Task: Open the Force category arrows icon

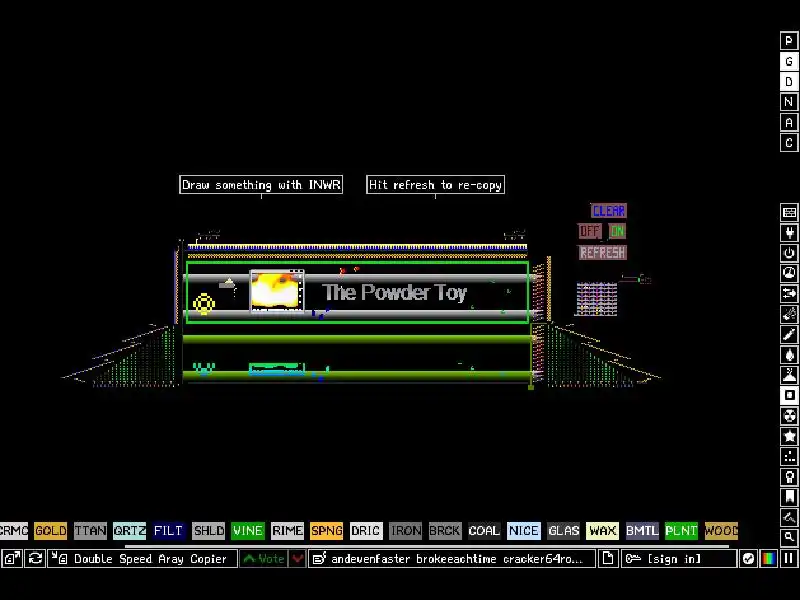Action: click(x=789, y=293)
